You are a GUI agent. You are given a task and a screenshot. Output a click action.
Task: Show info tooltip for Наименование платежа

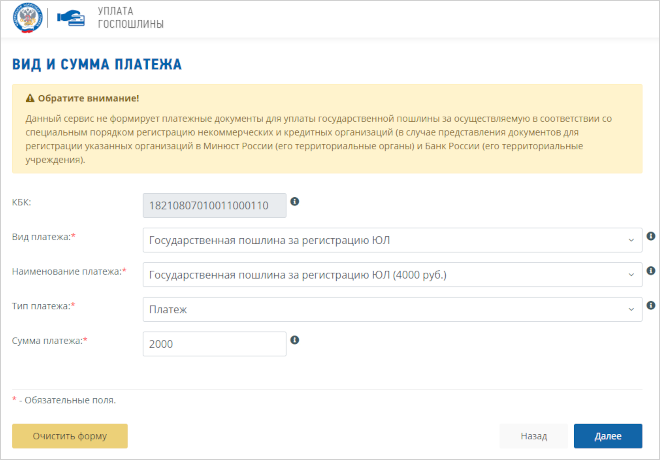650,271
